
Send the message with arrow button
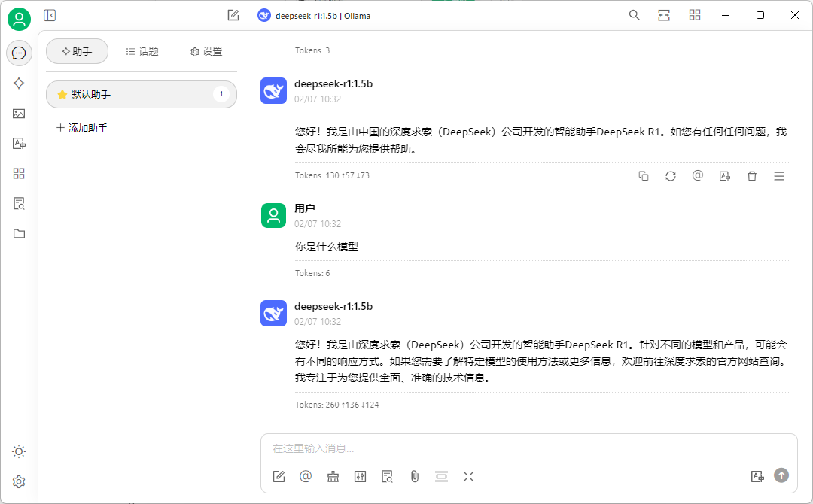point(781,475)
